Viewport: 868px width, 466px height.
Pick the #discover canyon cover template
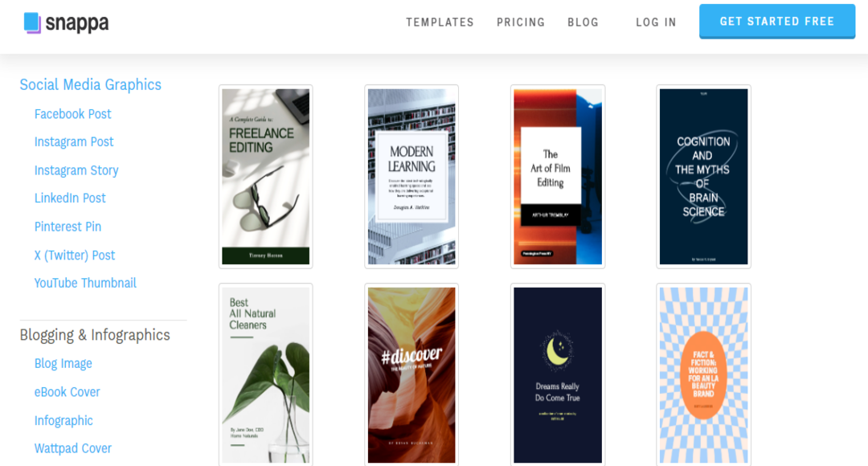[x=411, y=374]
